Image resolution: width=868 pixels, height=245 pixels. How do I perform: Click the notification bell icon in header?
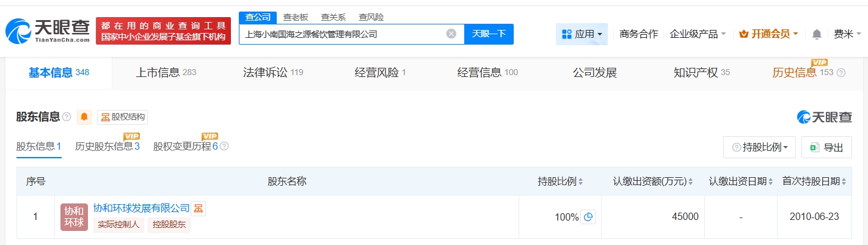pyautogui.click(x=817, y=34)
